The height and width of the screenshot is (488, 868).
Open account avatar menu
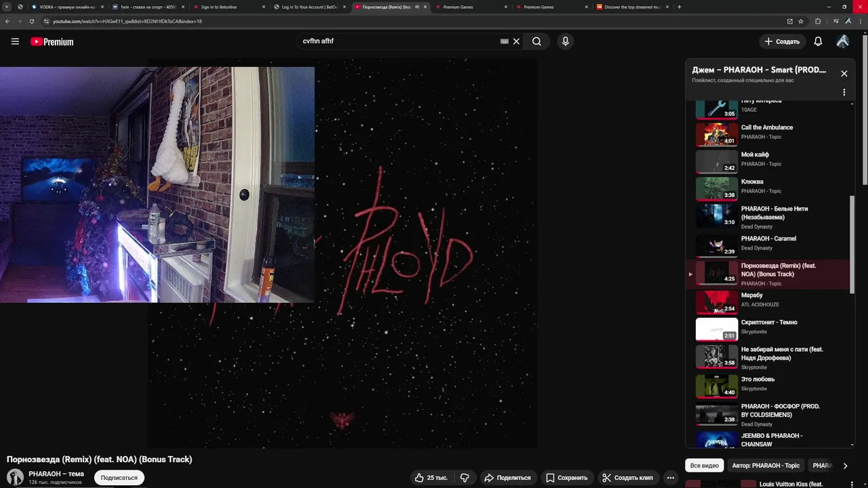tap(843, 41)
